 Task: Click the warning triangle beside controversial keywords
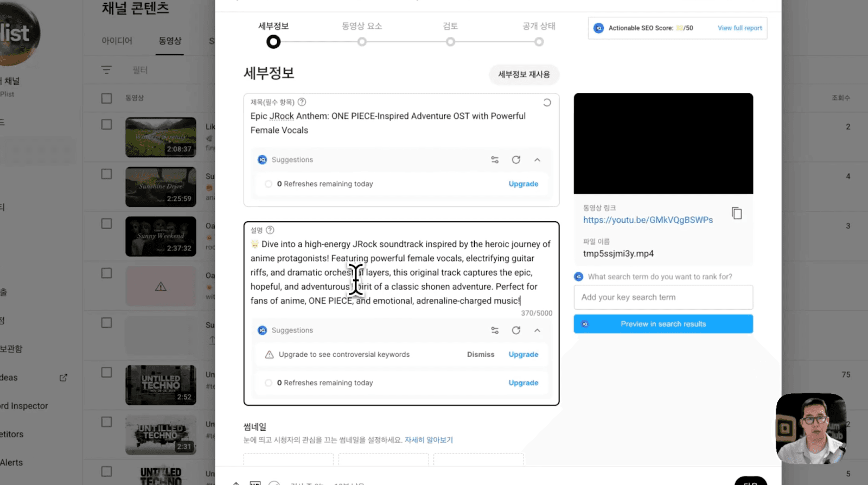[269, 355]
